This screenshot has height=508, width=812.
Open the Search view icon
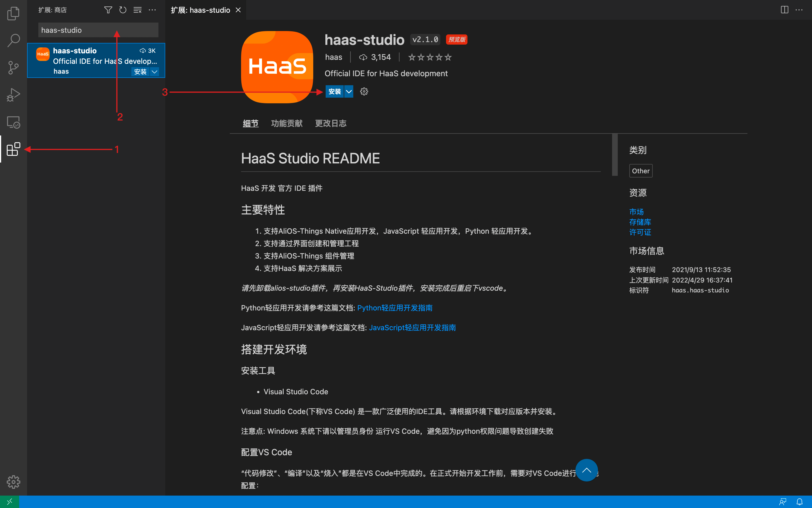point(14,40)
